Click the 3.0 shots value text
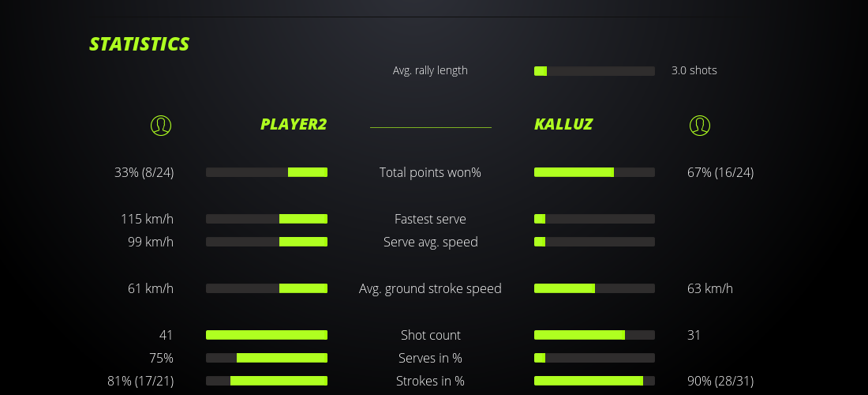868x395 pixels. [694, 70]
